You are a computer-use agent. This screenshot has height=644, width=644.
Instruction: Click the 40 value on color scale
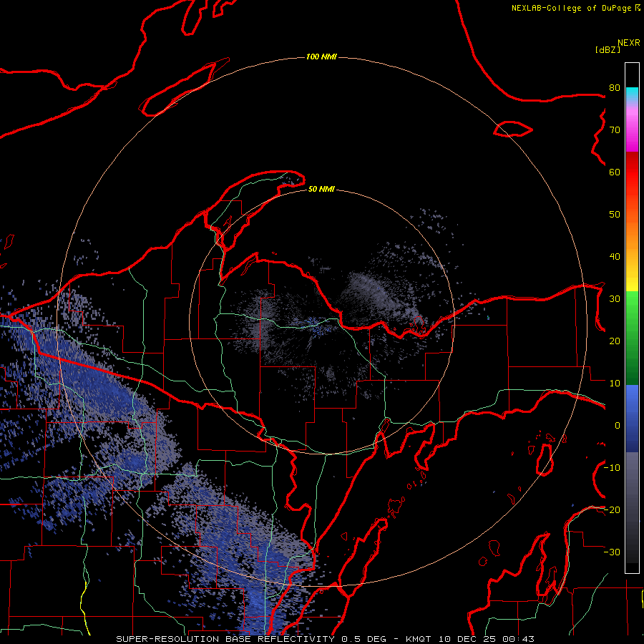(615, 257)
